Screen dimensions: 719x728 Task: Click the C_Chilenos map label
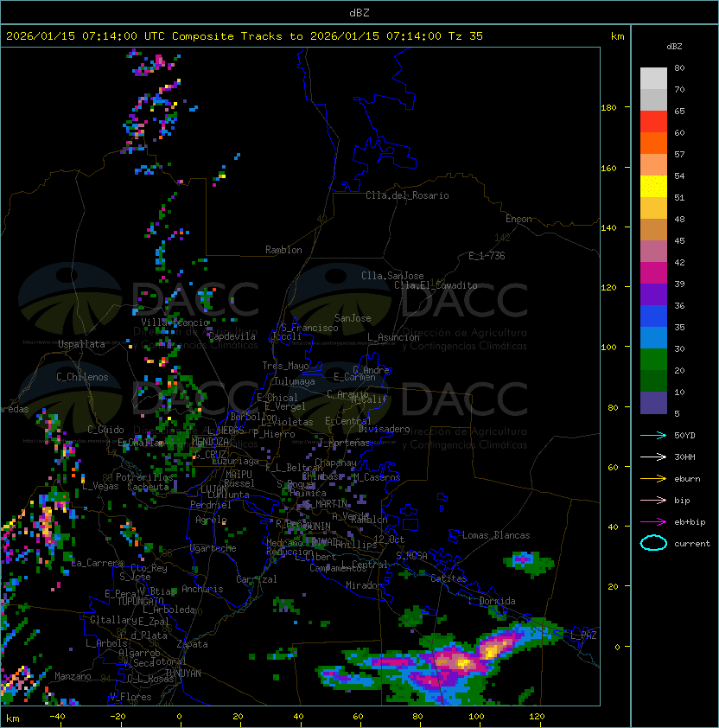[x=82, y=377]
